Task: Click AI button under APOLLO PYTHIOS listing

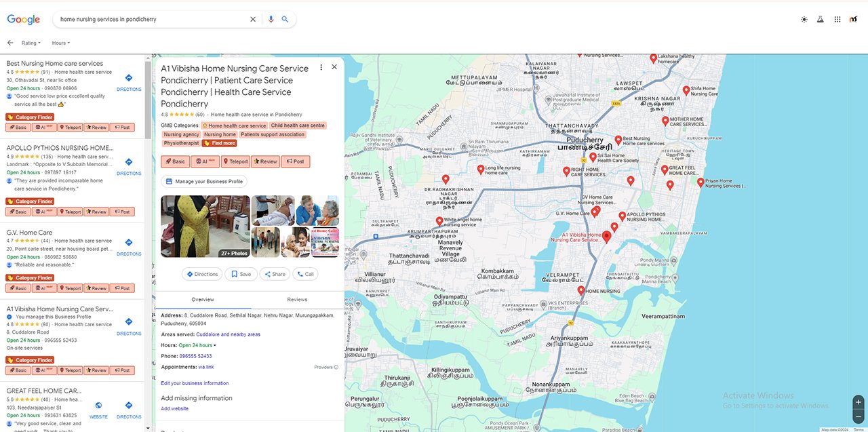Action: (x=43, y=212)
